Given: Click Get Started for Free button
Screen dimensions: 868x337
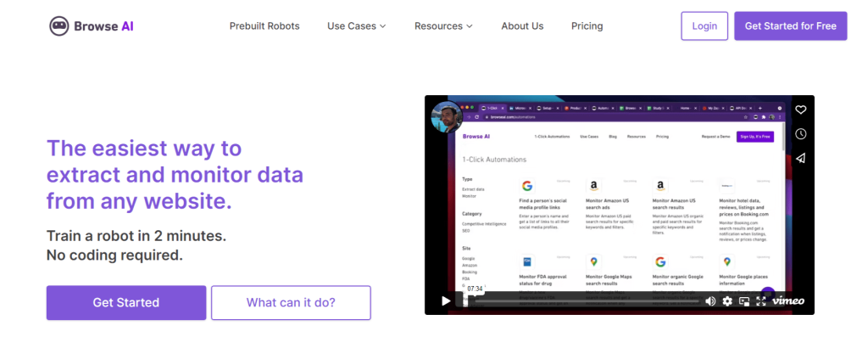Looking at the screenshot, I should click(791, 26).
